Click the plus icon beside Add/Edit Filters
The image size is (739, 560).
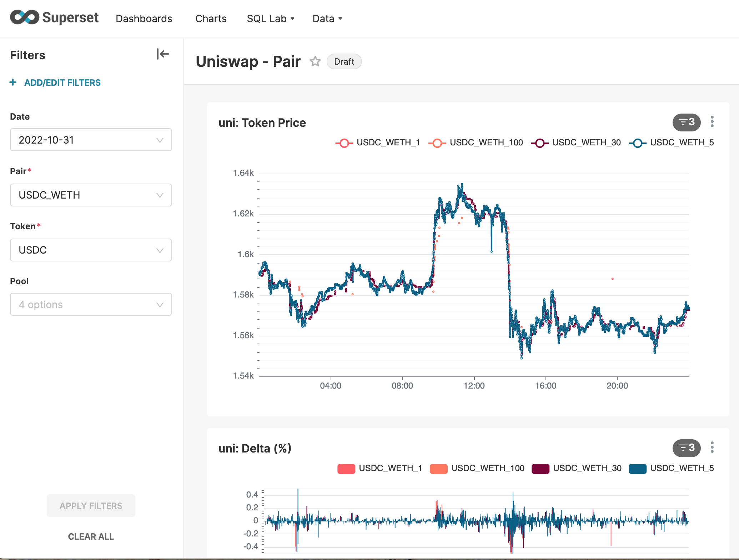[x=13, y=82]
